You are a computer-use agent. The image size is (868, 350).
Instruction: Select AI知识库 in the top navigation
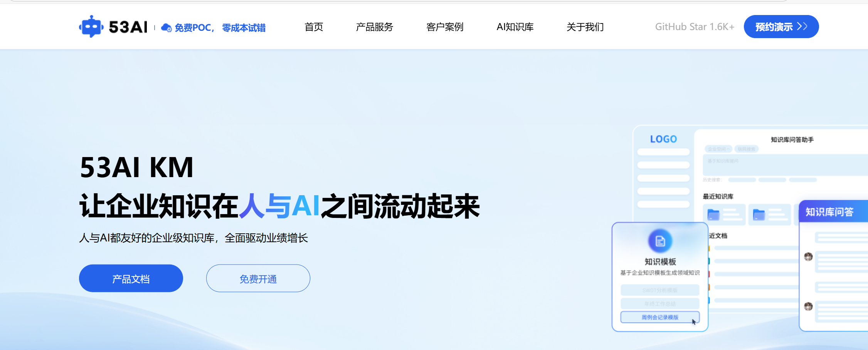coord(515,27)
